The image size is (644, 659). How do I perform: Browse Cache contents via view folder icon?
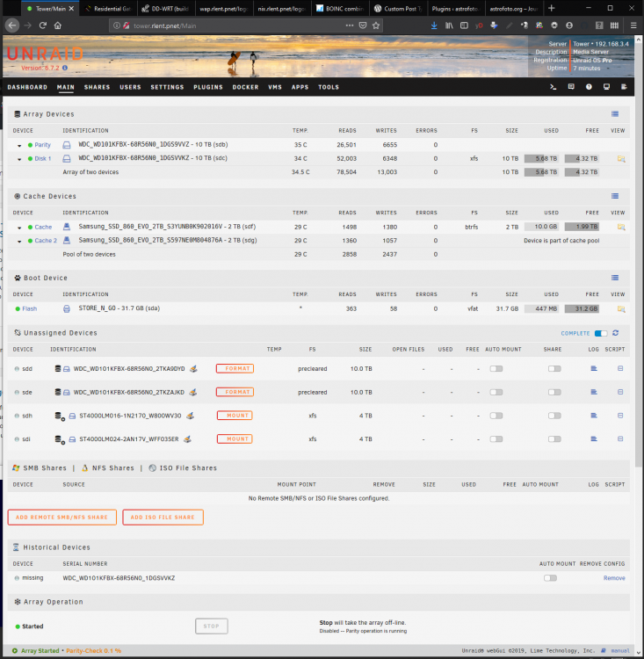pyautogui.click(x=621, y=227)
